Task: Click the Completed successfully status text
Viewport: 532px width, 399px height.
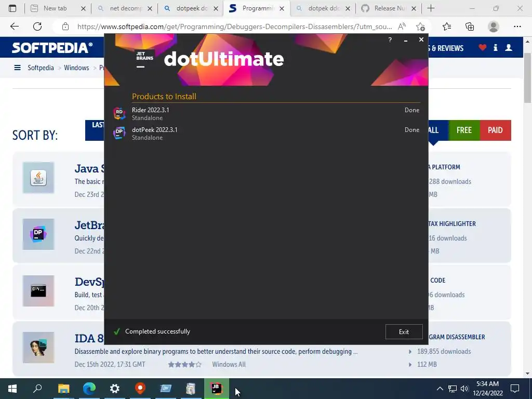Action: coord(157,331)
